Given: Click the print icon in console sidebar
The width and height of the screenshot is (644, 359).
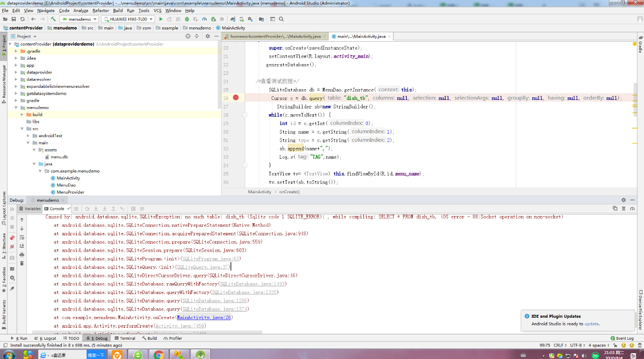Looking at the screenshot, I should [22, 255].
